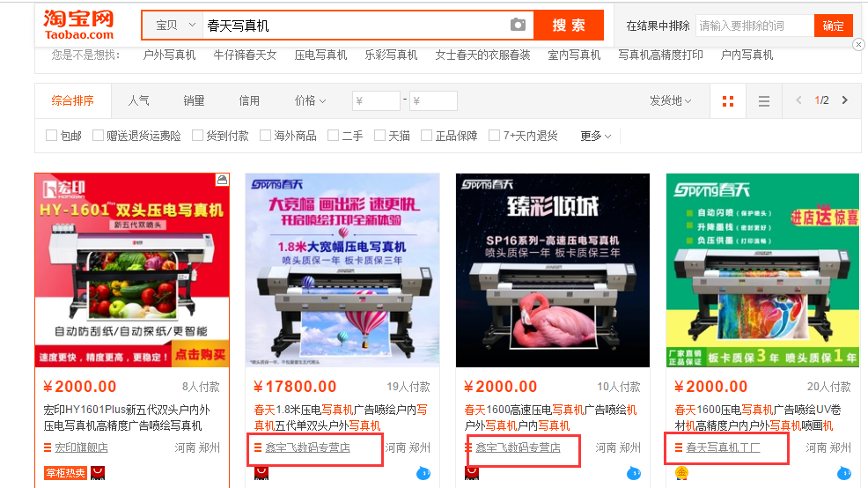868x488 pixels.
Task: Click the camera image-search icon
Action: tap(518, 25)
